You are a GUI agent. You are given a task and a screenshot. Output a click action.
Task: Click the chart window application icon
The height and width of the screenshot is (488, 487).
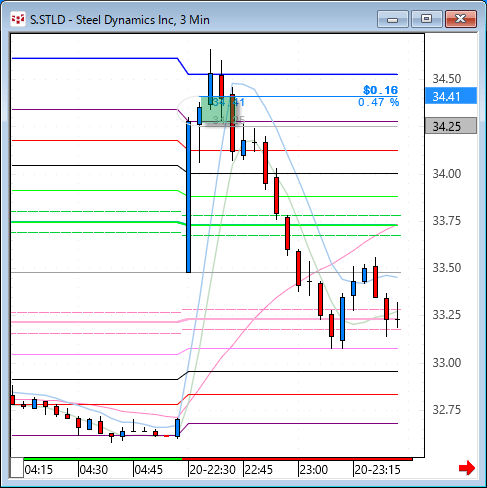(x=18, y=19)
